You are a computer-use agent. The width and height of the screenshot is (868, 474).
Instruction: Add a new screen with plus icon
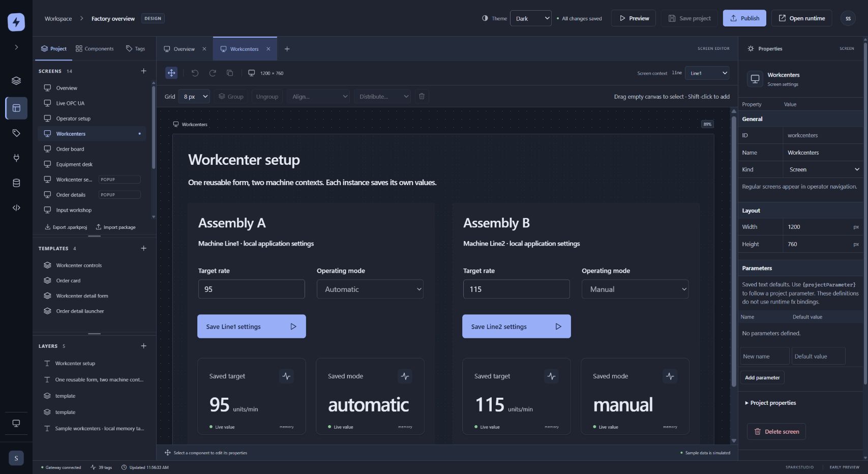[x=143, y=71]
